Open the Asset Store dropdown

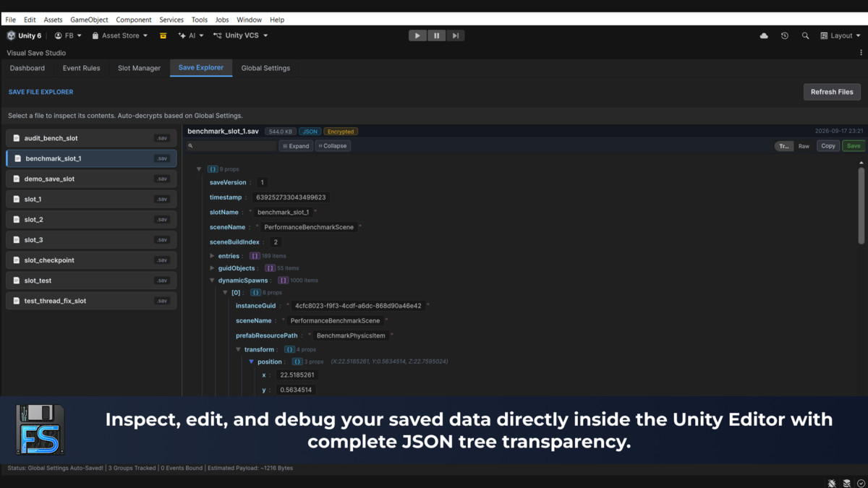click(119, 35)
